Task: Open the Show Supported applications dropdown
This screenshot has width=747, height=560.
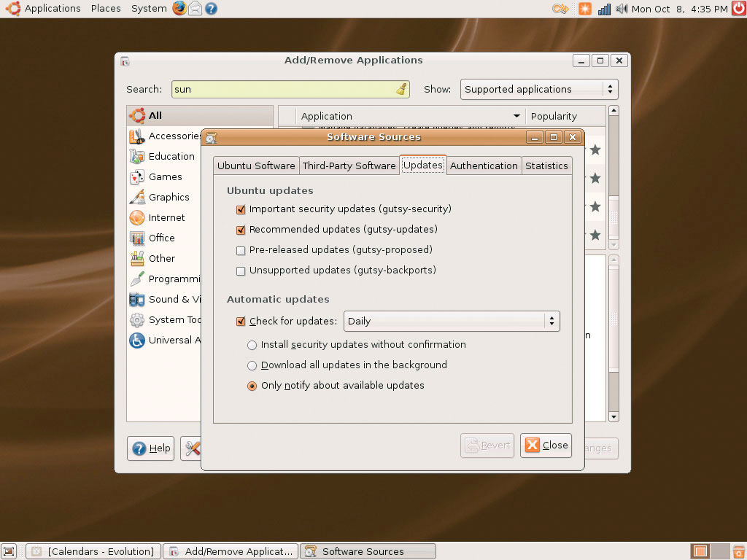Action: click(539, 90)
